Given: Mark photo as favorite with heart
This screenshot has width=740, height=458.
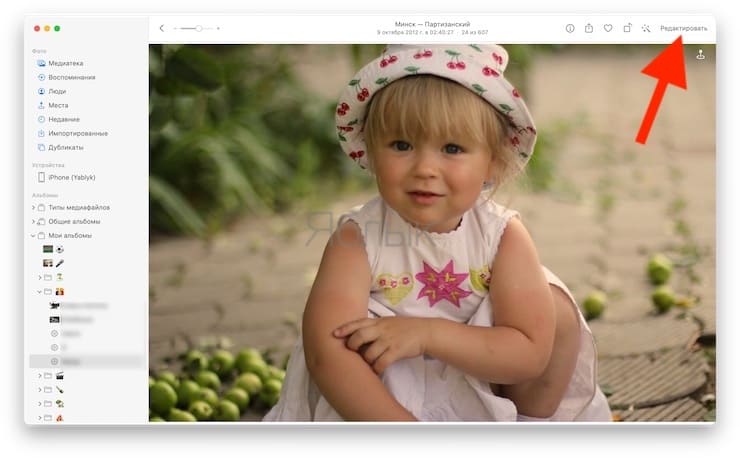Looking at the screenshot, I should pos(608,28).
